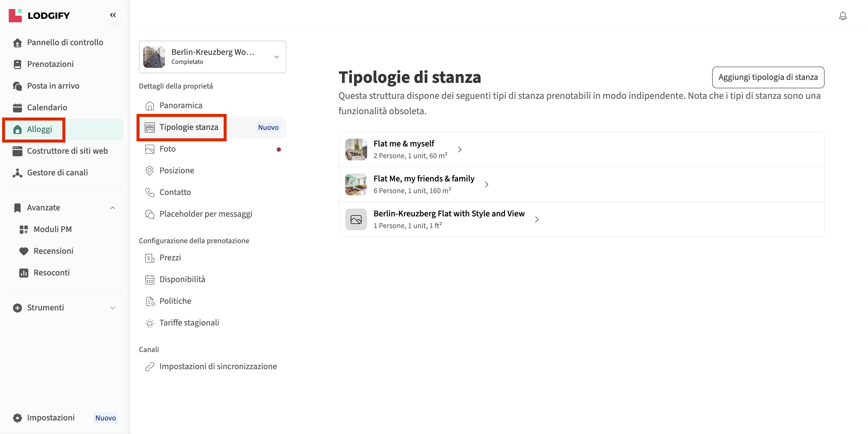Select Tariffe stagionali menu item
Image resolution: width=868 pixels, height=434 pixels.
click(x=189, y=323)
